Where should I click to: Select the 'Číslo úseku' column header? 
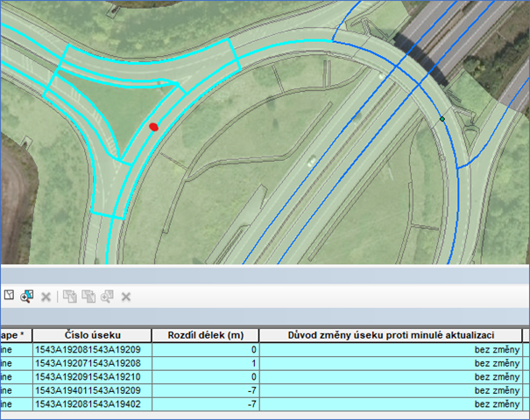point(91,335)
